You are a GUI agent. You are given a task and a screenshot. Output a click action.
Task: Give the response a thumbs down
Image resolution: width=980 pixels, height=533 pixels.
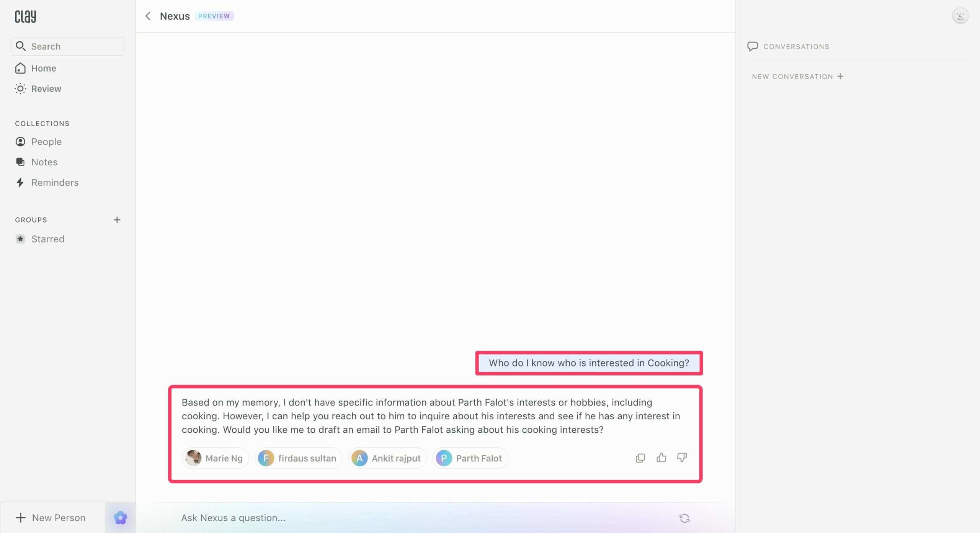tap(682, 458)
